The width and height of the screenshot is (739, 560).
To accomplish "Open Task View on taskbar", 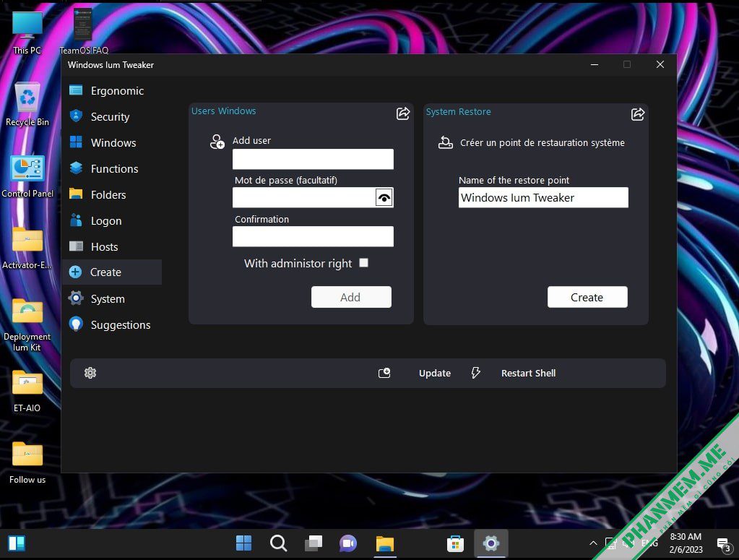I will 314,543.
